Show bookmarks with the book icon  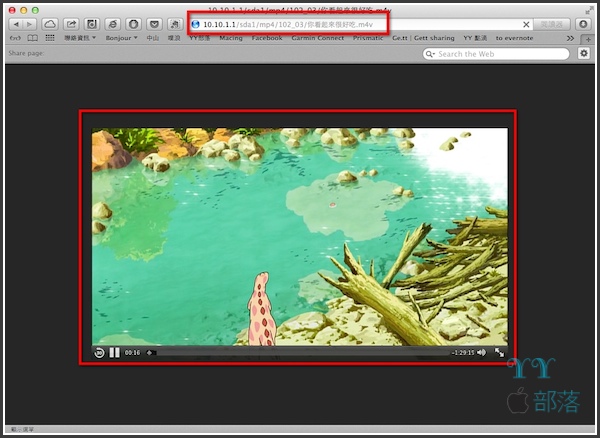(x=33, y=38)
